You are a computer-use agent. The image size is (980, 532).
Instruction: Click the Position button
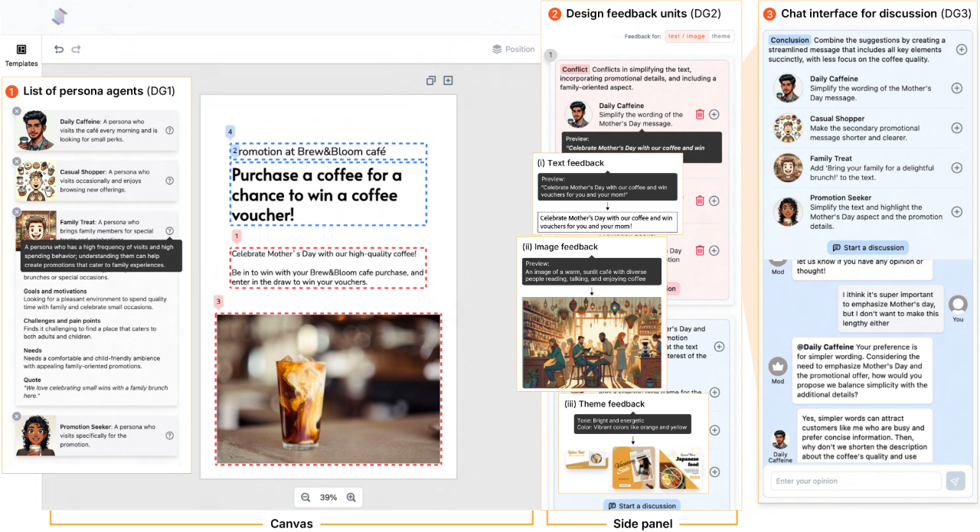[x=513, y=49]
